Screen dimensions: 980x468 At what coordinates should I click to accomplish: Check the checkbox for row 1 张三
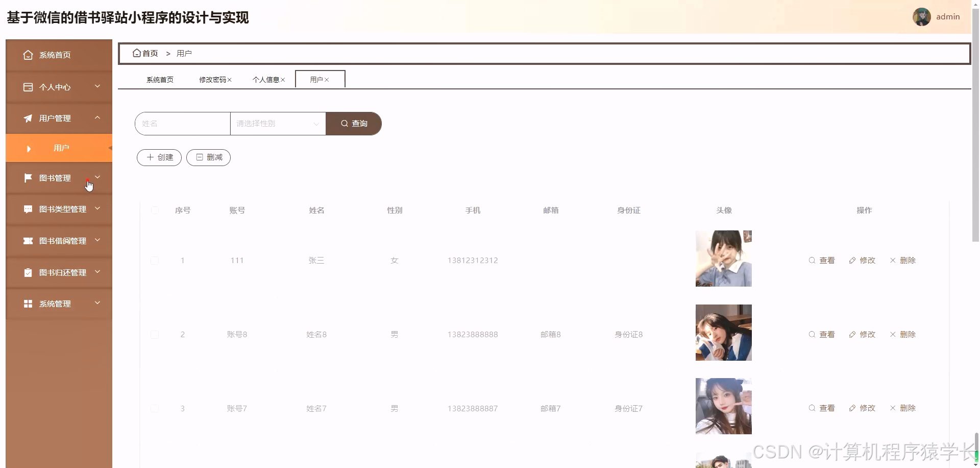155,261
